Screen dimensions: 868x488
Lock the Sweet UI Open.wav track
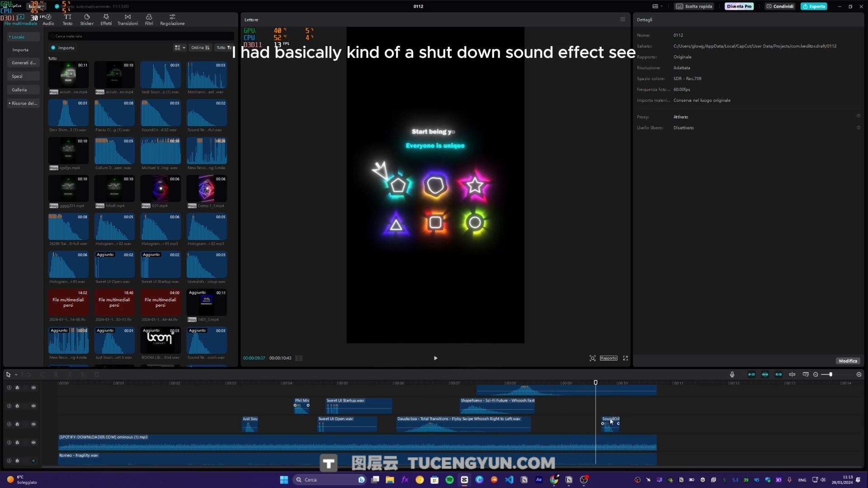17,424
